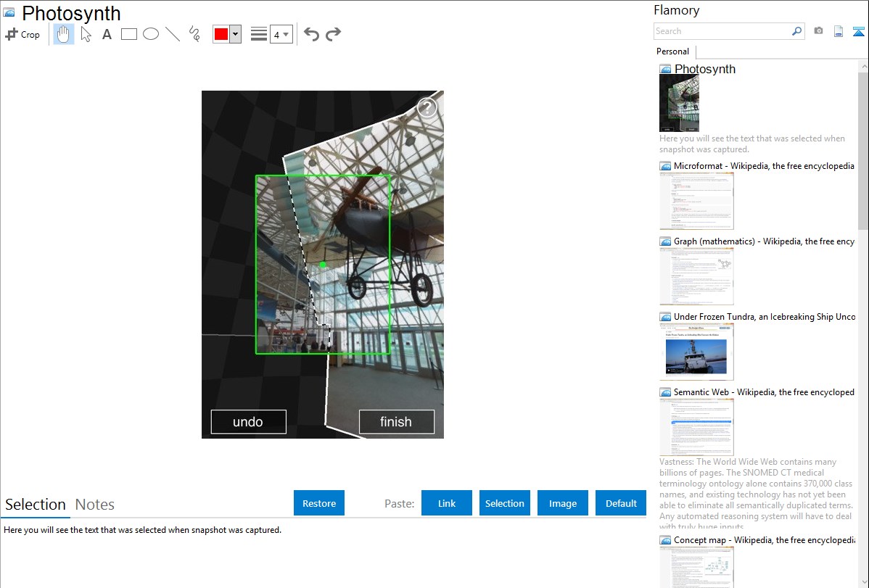
Task: Click the line thickness icon
Action: tap(259, 34)
